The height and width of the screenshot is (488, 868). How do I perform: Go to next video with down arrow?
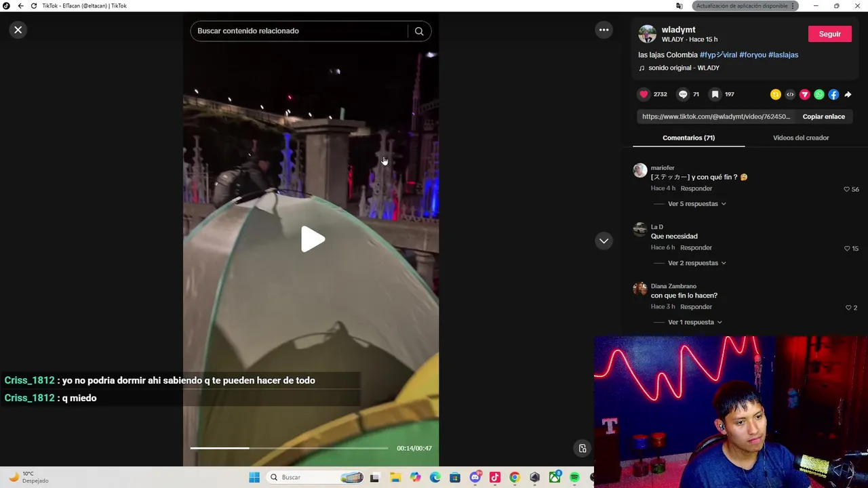(604, 241)
